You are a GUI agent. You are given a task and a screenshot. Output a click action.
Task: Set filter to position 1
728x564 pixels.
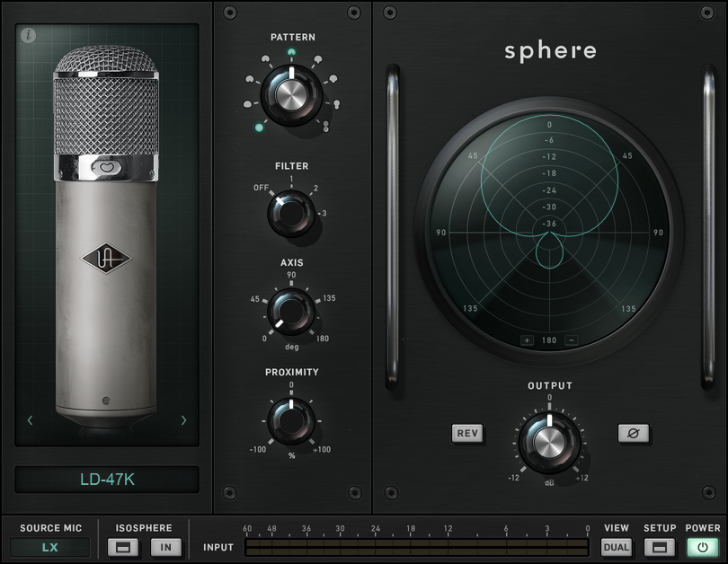point(291,179)
